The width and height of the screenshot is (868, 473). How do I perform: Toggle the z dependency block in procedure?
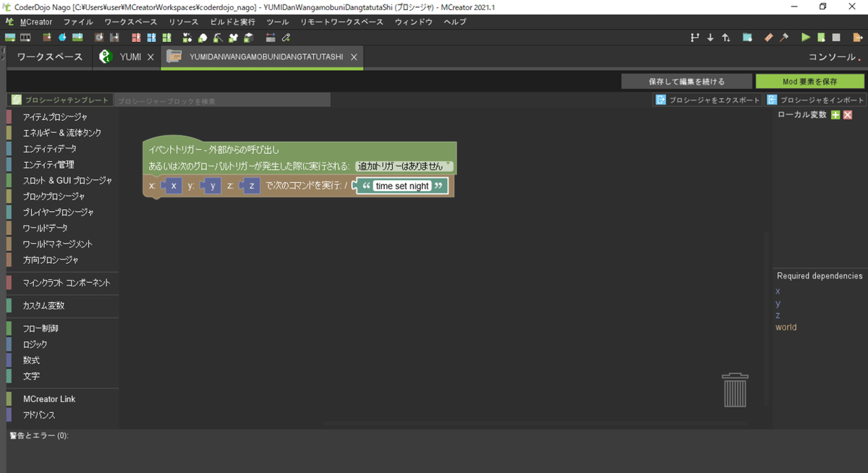tap(250, 185)
